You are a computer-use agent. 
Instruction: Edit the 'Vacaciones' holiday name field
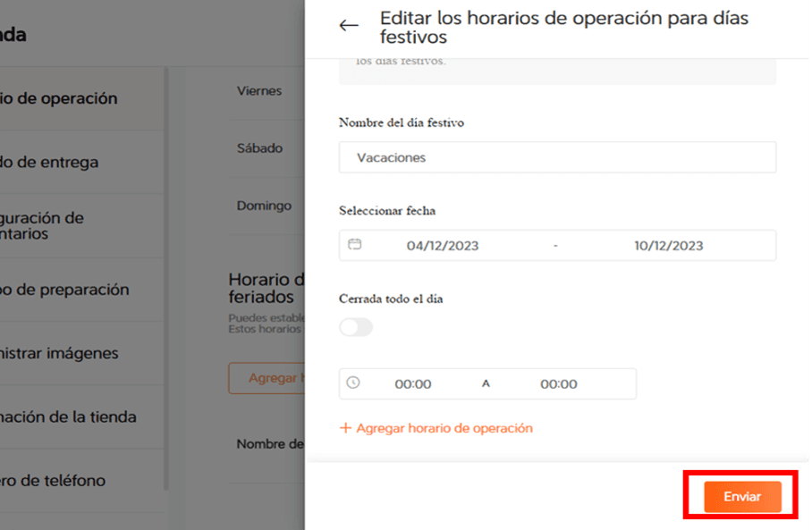point(556,157)
